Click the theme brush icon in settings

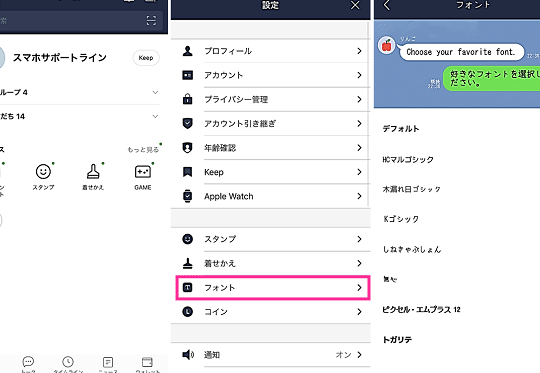(187, 263)
